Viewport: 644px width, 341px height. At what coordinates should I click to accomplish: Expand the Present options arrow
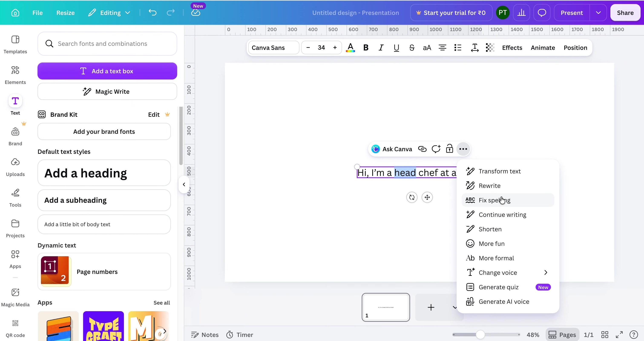coord(598,13)
